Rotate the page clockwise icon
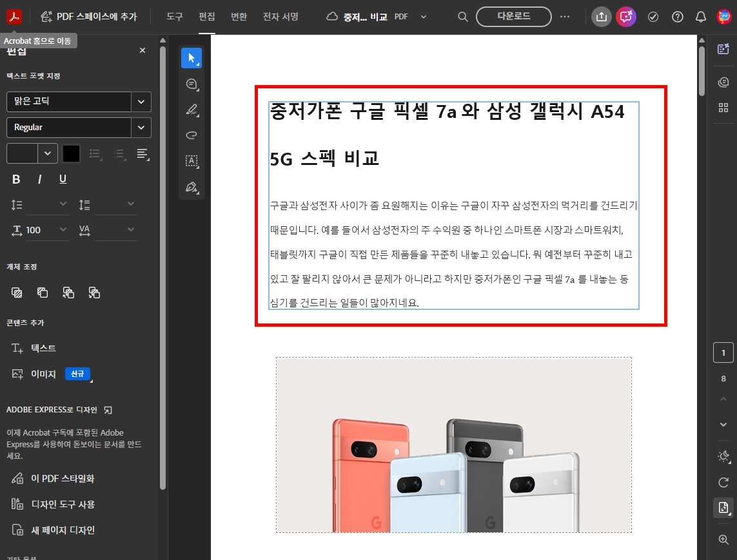Viewport: 737px width, 560px height. [723, 482]
